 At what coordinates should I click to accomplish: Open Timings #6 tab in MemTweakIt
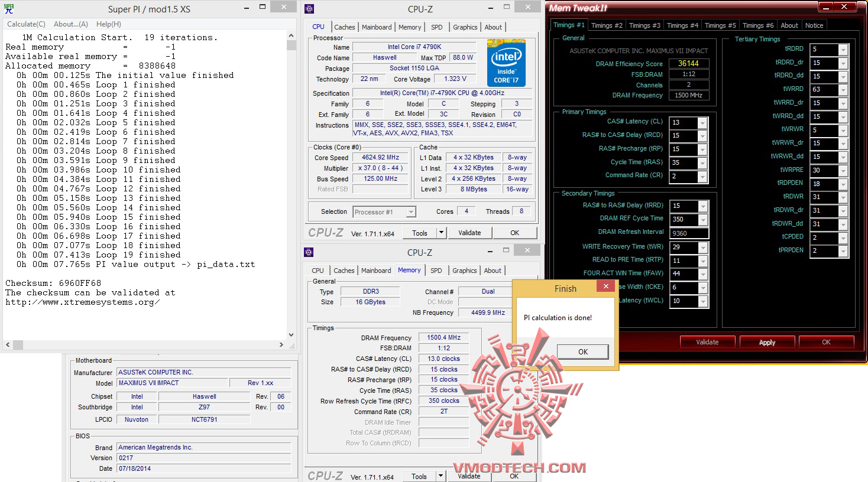point(758,25)
